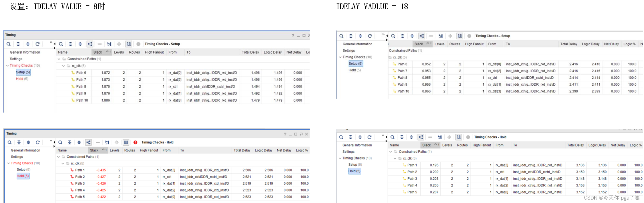Sort by High Fanout column in bottom-left Hold table

click(149, 150)
